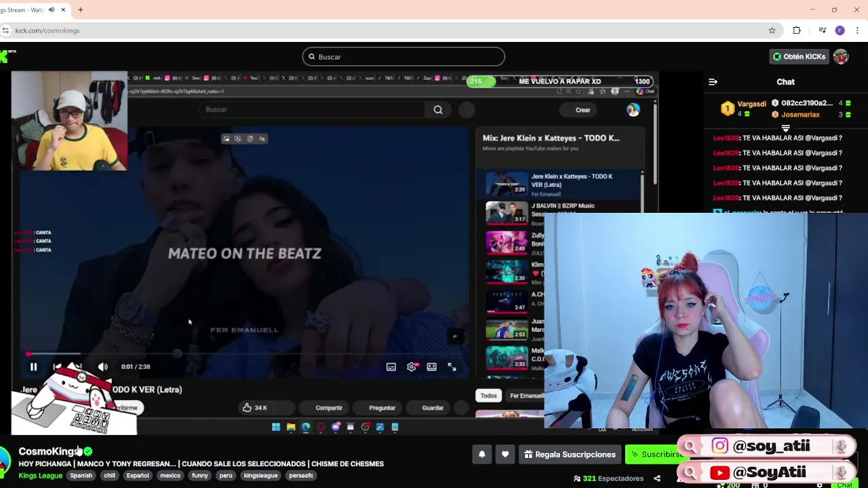Enter fullscreen in the streamed YouTube player

tap(452, 367)
